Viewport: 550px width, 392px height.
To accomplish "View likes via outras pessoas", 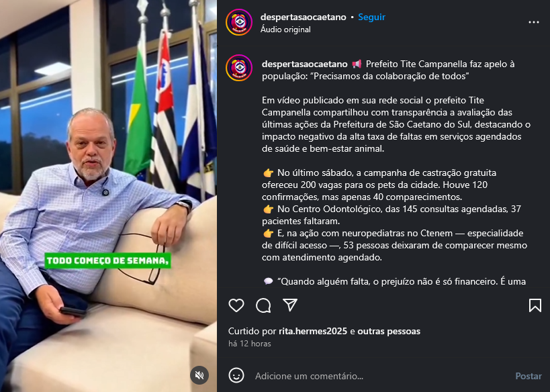I will (389, 331).
